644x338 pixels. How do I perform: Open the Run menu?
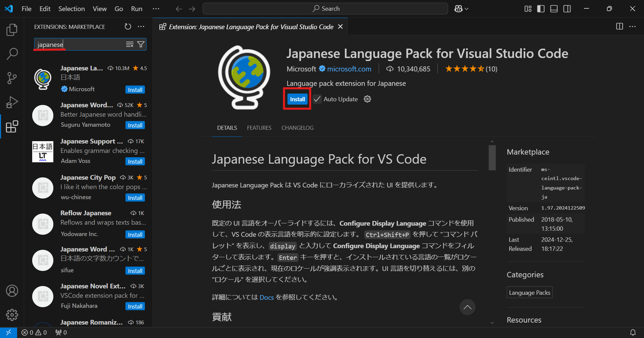(x=137, y=9)
